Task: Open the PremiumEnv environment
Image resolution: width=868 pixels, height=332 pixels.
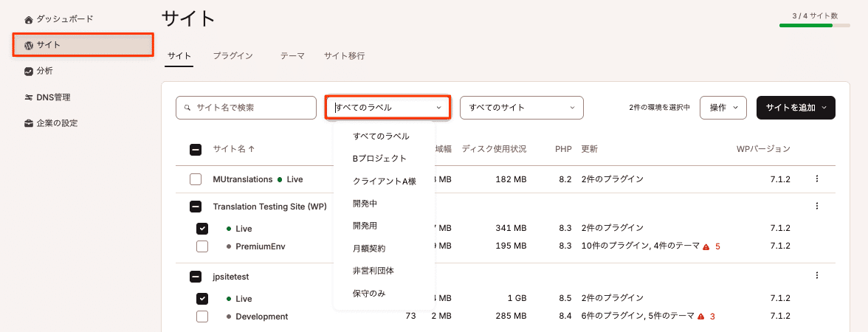Action: pos(260,246)
